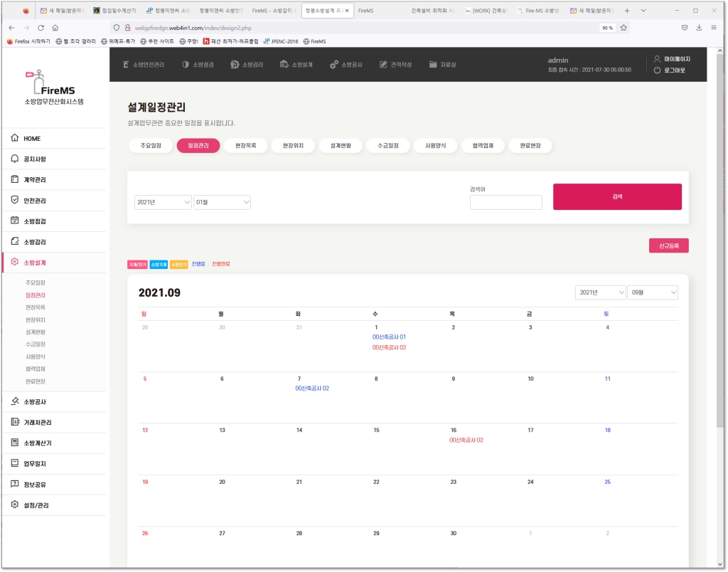This screenshot has height=572, width=728.
Task: Click the clipboard icon beside 계약관리
Action: point(15,179)
